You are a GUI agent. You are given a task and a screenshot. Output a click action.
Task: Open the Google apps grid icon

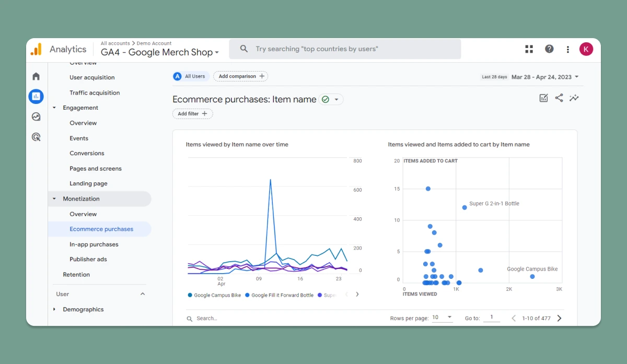pyautogui.click(x=529, y=49)
